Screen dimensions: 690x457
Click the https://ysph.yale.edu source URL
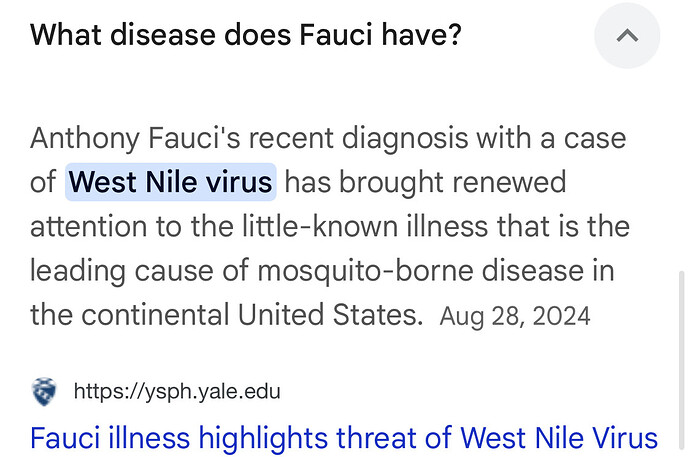point(177,391)
